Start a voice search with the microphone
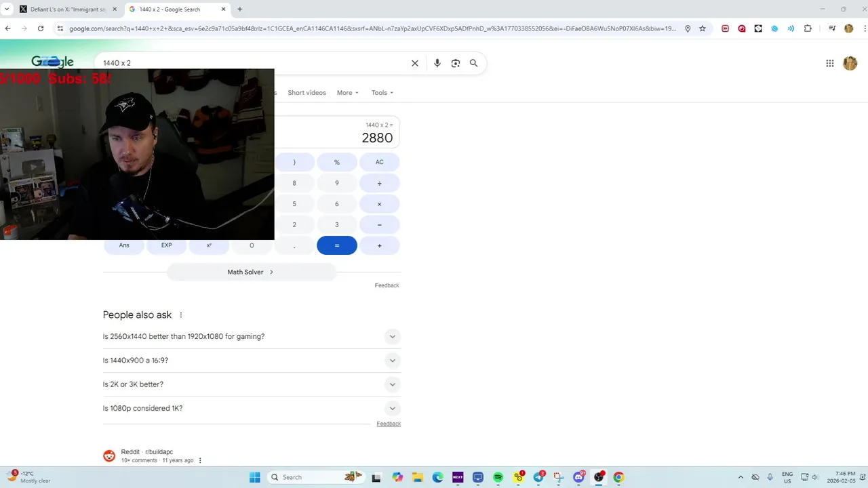The height and width of the screenshot is (488, 868). click(x=437, y=63)
